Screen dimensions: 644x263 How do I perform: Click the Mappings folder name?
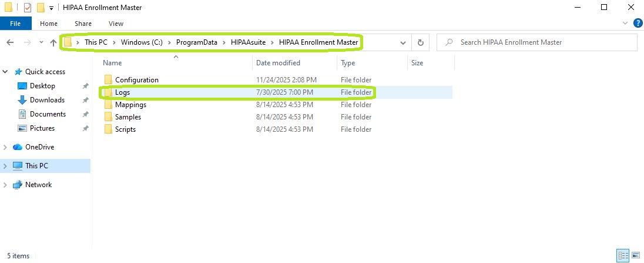(130, 105)
